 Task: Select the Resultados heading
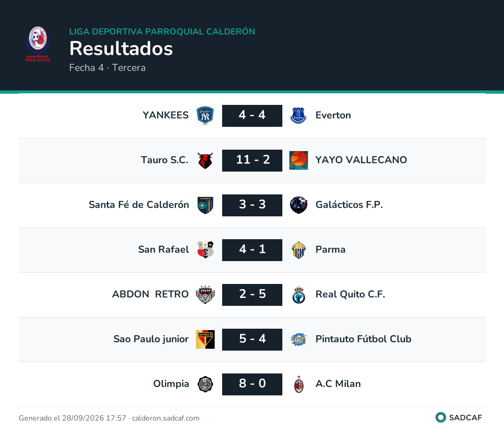tap(121, 48)
